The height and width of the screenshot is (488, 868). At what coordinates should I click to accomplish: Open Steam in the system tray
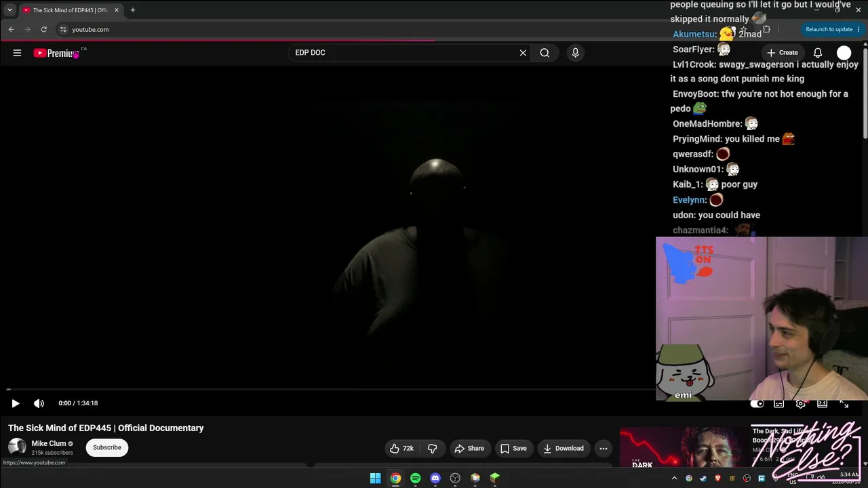tap(703, 478)
